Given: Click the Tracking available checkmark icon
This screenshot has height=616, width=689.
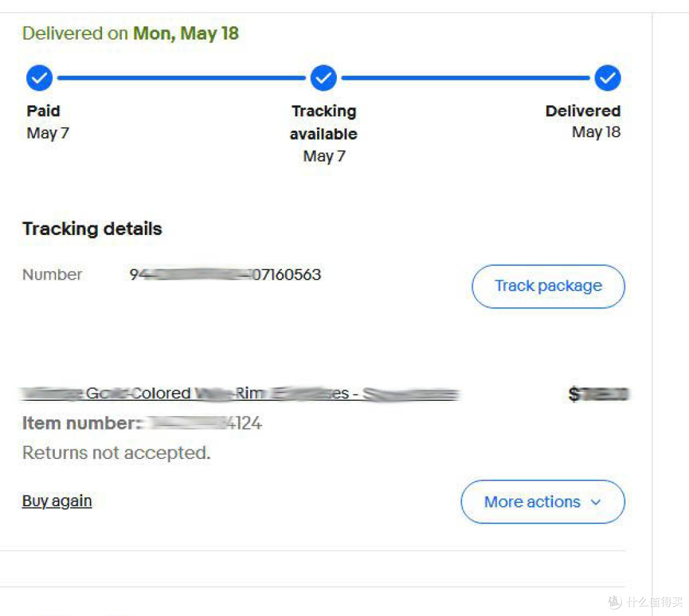Looking at the screenshot, I should 323,78.
